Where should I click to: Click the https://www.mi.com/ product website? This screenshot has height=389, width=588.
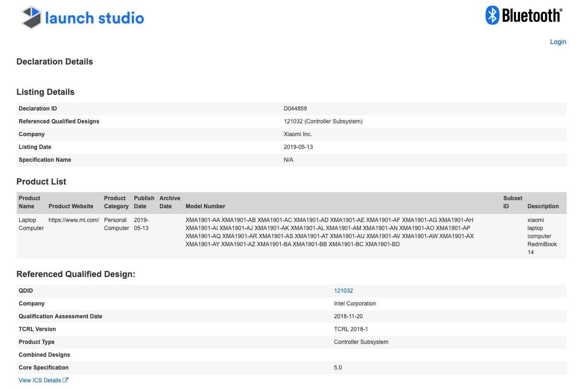73,220
